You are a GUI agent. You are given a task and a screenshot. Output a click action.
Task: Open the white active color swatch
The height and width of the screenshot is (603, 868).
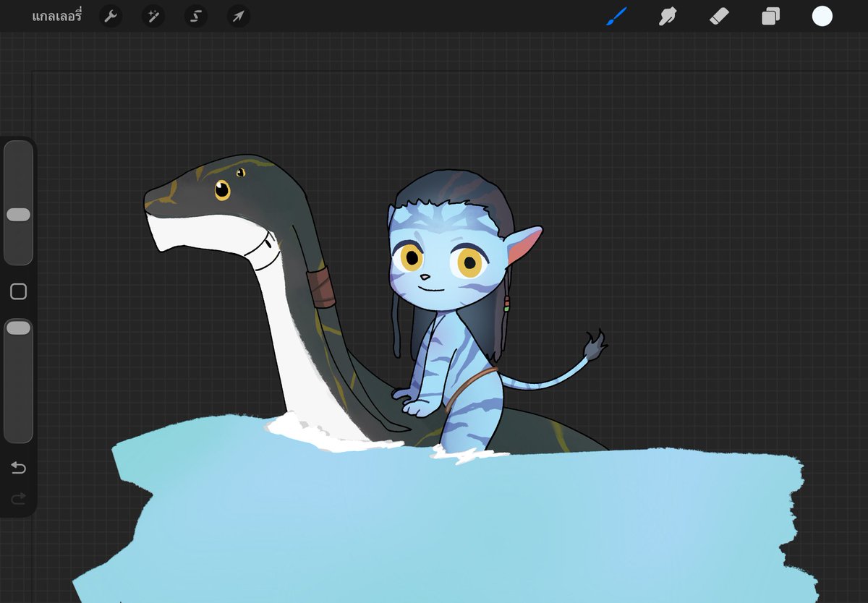click(822, 16)
